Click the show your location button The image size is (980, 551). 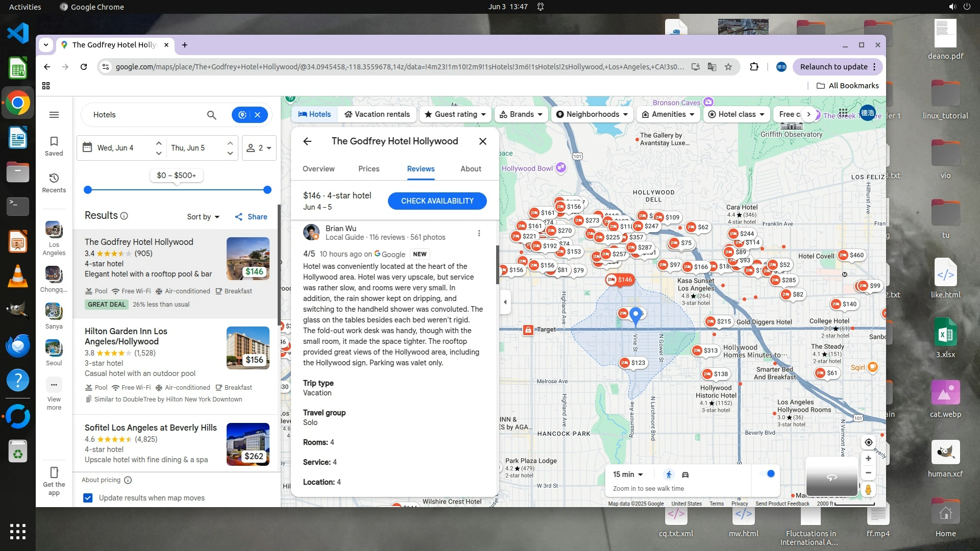pos(868,442)
